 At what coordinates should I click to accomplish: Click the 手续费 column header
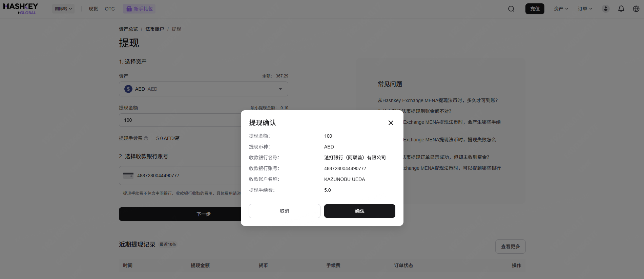tap(333, 265)
